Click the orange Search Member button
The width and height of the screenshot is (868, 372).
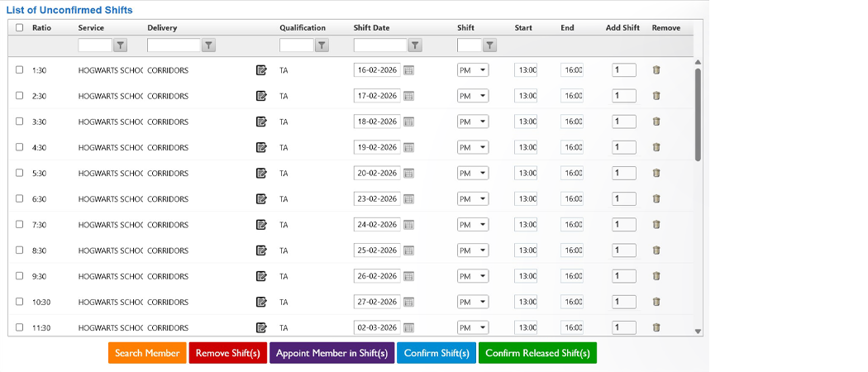point(147,353)
